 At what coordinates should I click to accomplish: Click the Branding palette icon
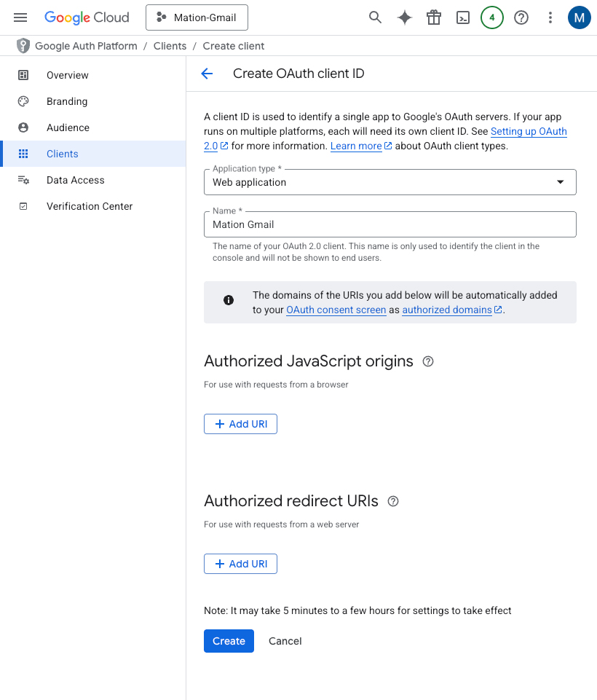pyautogui.click(x=23, y=101)
